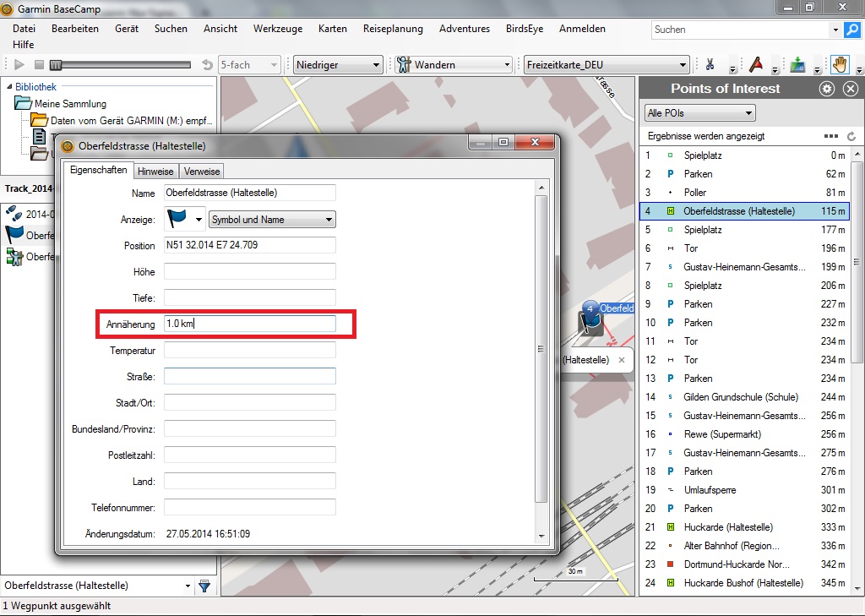Click the Temperatur input field
The image size is (865, 616).
pyautogui.click(x=250, y=350)
